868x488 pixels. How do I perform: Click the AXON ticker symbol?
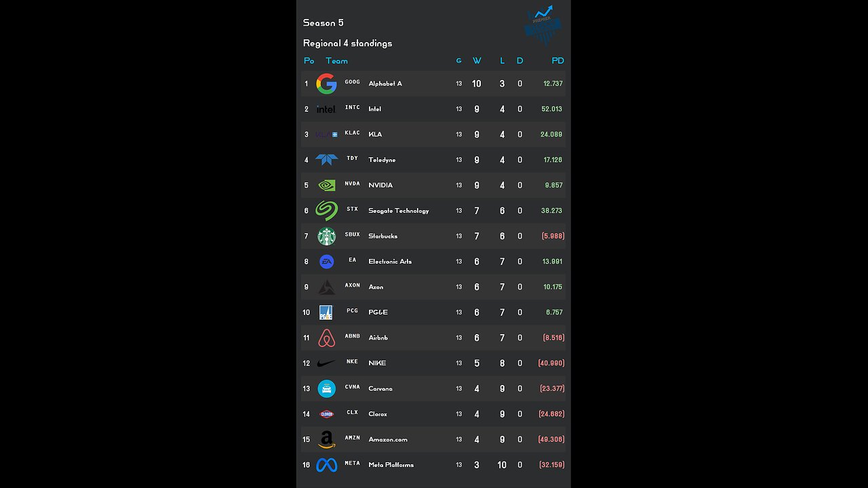coord(352,285)
